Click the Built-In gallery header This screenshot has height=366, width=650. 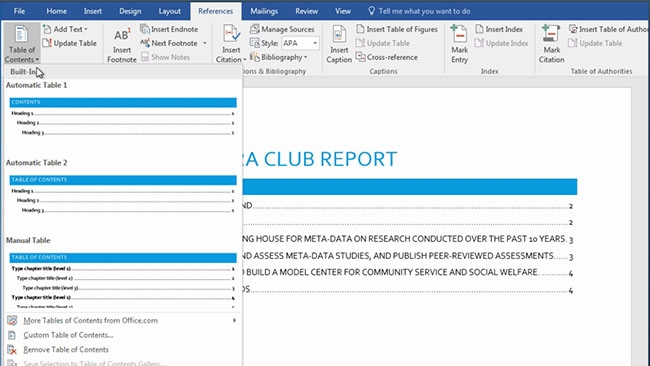[123, 72]
